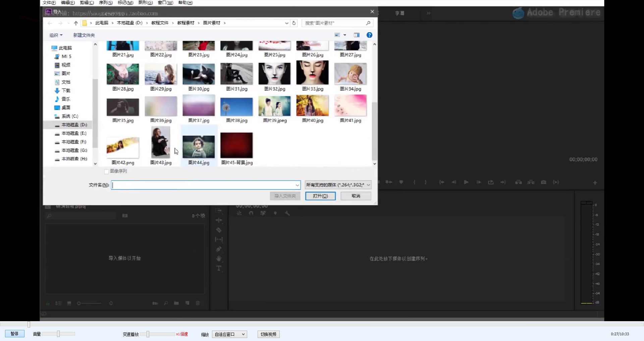Open the 编辑(E) menu
644x341 pixels.
(68, 3)
